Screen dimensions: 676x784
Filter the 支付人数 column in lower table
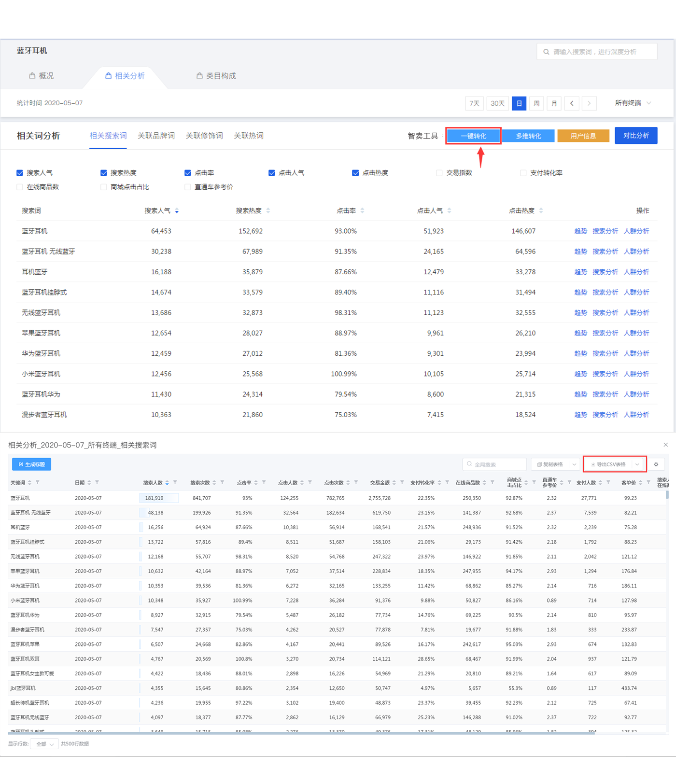(x=608, y=482)
